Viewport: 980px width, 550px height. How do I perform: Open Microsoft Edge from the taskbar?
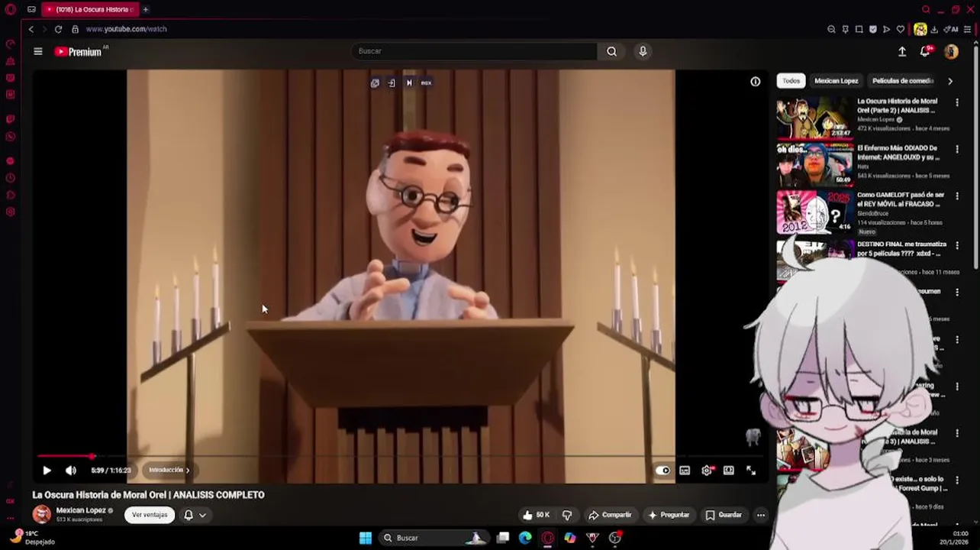tap(525, 538)
